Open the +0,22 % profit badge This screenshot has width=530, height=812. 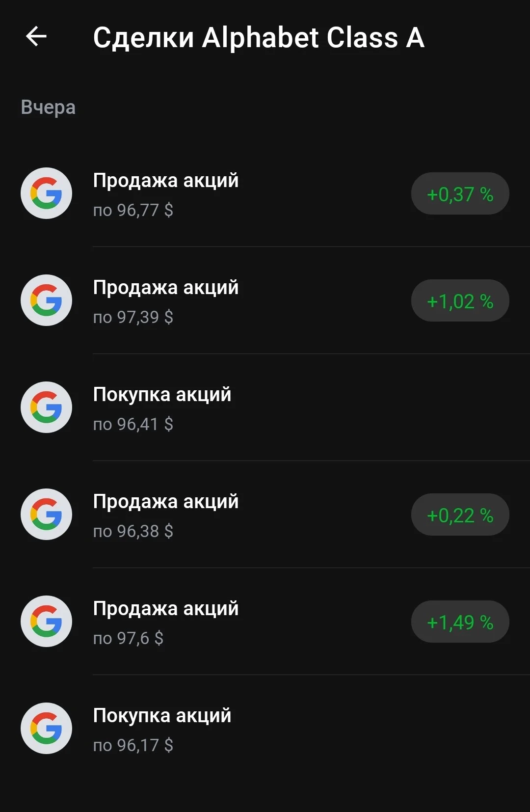460,515
